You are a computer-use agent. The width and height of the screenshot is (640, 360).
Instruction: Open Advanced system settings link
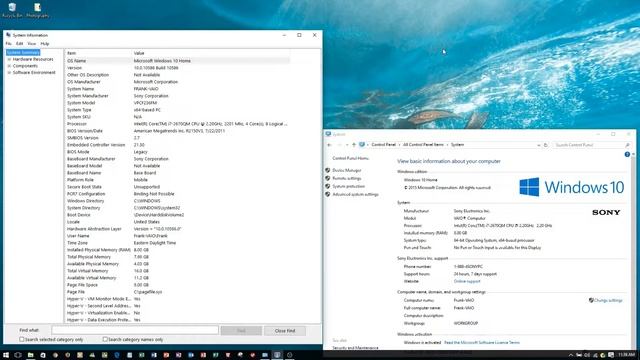[x=355, y=194]
